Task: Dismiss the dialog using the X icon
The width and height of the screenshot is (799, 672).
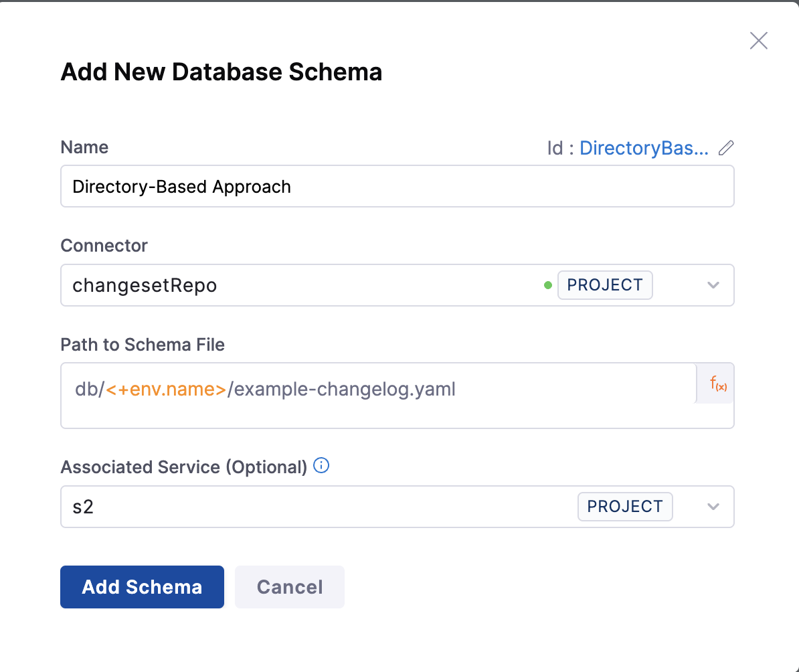Action: click(758, 41)
